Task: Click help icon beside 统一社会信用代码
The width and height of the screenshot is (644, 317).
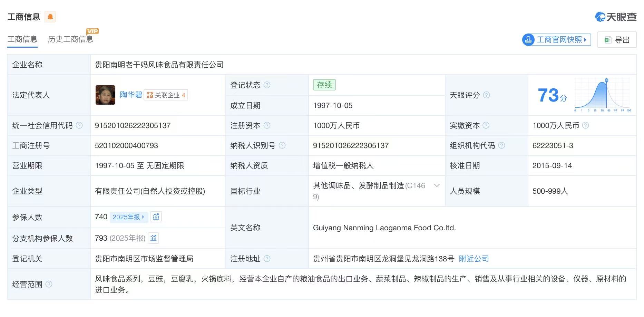Action: point(79,125)
